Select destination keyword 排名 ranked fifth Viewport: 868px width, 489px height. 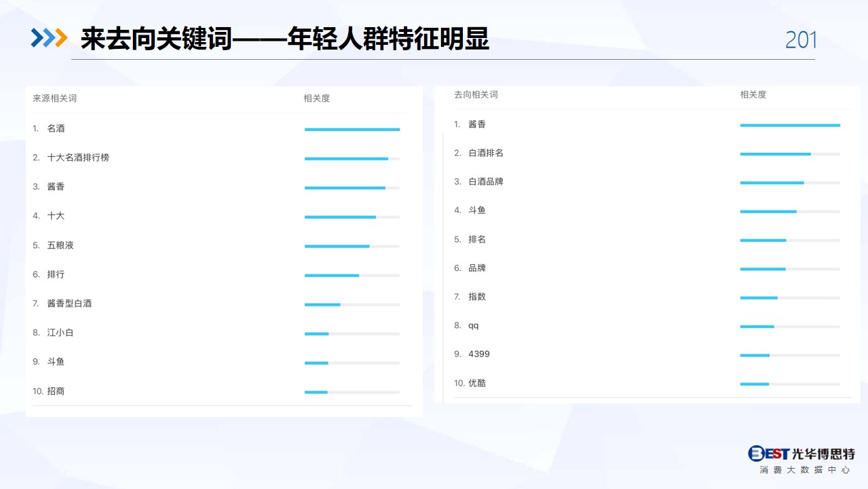click(x=477, y=239)
